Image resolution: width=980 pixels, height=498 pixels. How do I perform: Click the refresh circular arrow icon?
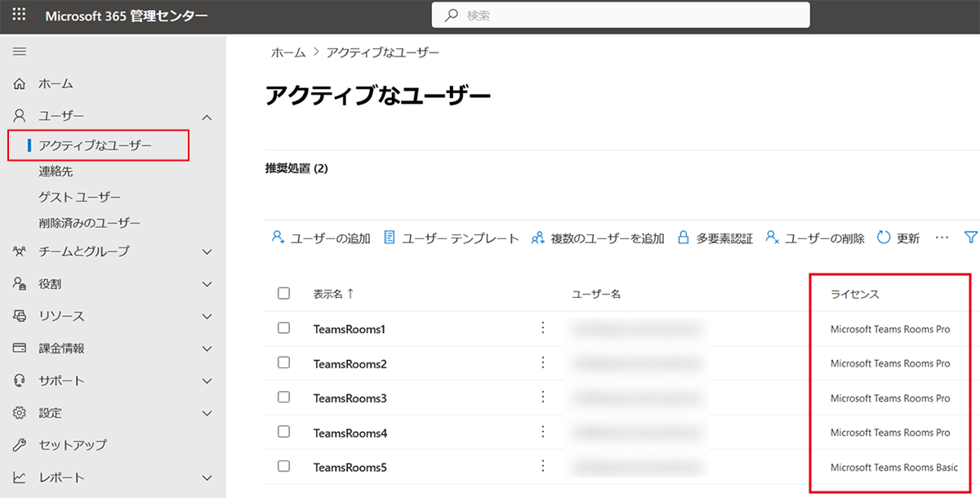[x=884, y=238]
